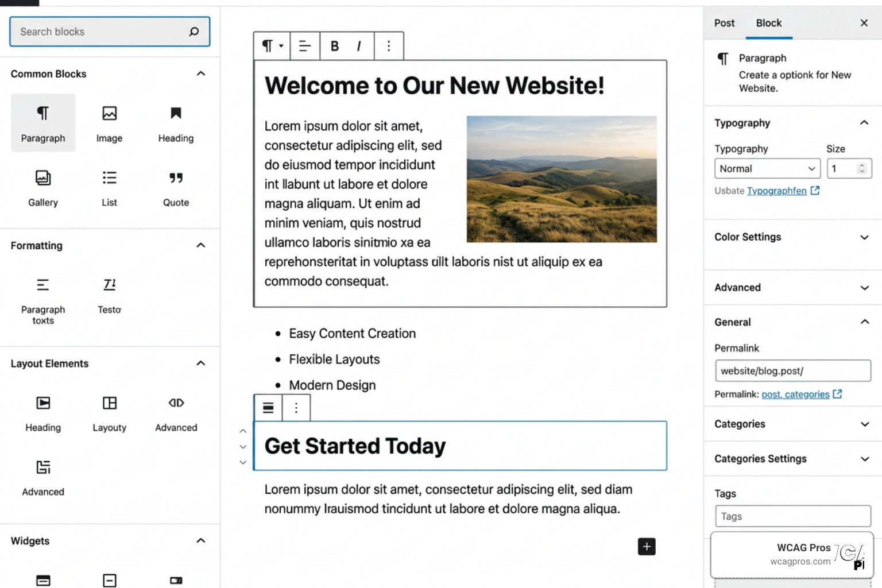
Task: Switch to the Block tab
Action: pyautogui.click(x=769, y=23)
